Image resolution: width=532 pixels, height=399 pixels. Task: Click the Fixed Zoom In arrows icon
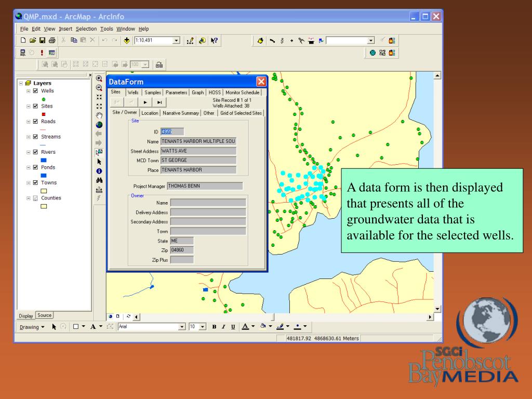99,97
